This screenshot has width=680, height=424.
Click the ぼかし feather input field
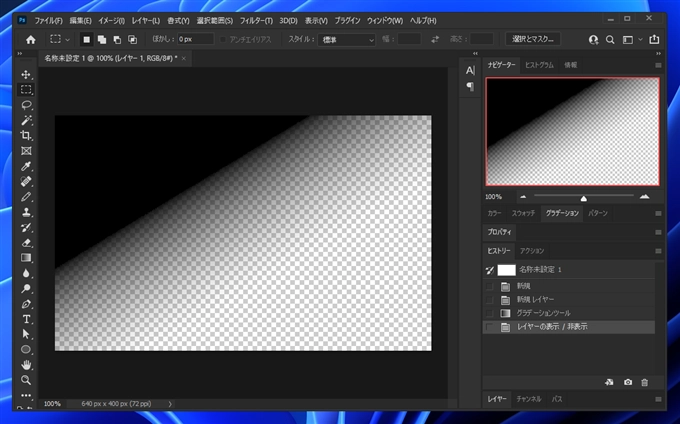point(194,39)
